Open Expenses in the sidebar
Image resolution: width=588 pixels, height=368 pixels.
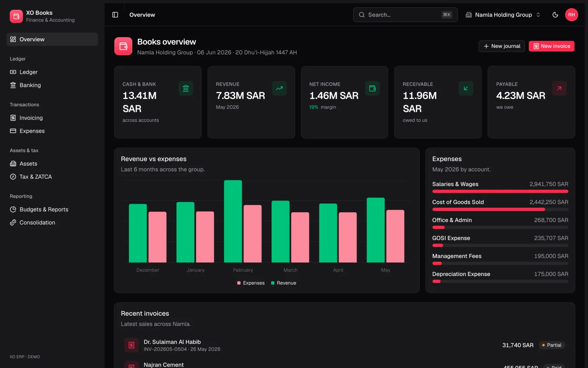[52, 131]
